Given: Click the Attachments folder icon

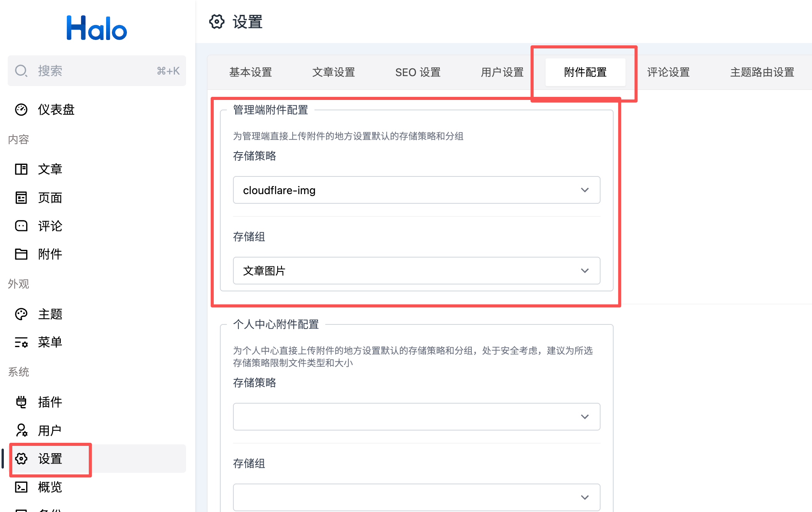Looking at the screenshot, I should click(x=21, y=254).
